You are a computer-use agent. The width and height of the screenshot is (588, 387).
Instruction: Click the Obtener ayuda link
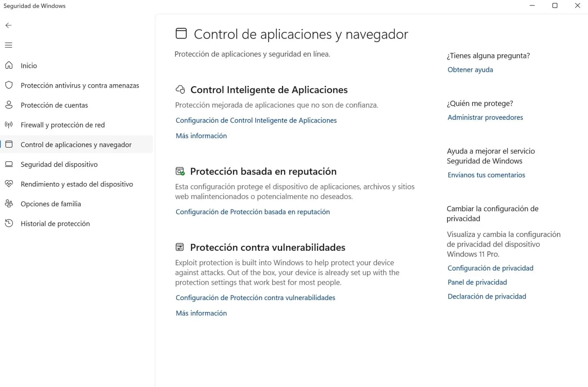point(470,70)
